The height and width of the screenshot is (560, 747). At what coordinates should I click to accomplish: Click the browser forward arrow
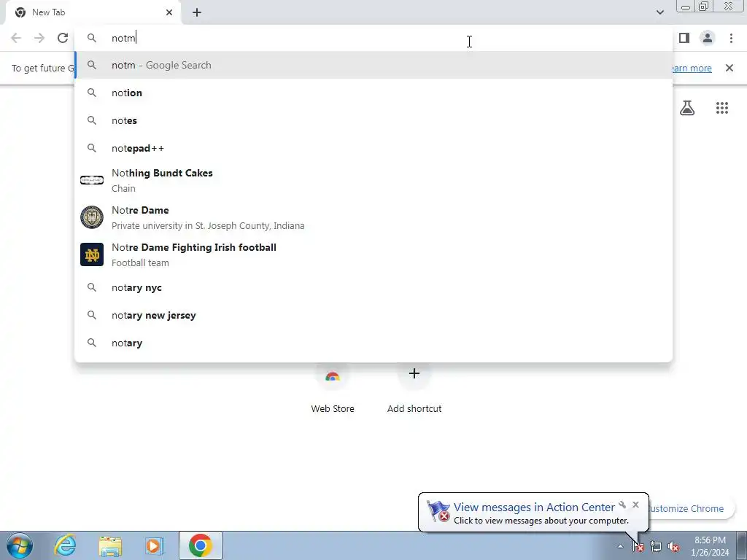pos(39,38)
